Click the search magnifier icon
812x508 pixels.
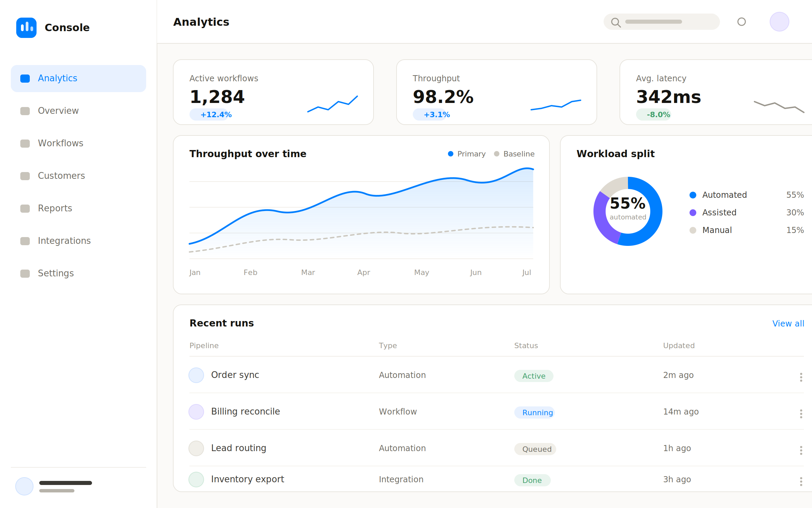(x=616, y=22)
